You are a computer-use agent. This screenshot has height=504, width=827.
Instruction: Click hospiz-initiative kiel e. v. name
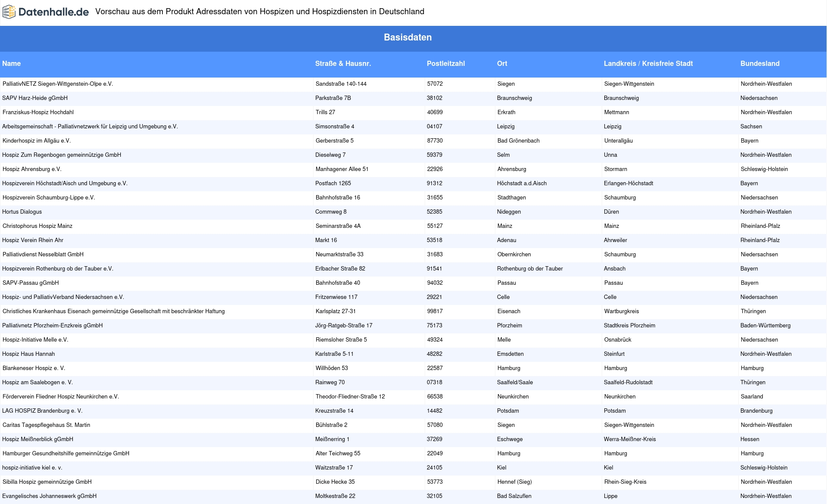coord(32,468)
